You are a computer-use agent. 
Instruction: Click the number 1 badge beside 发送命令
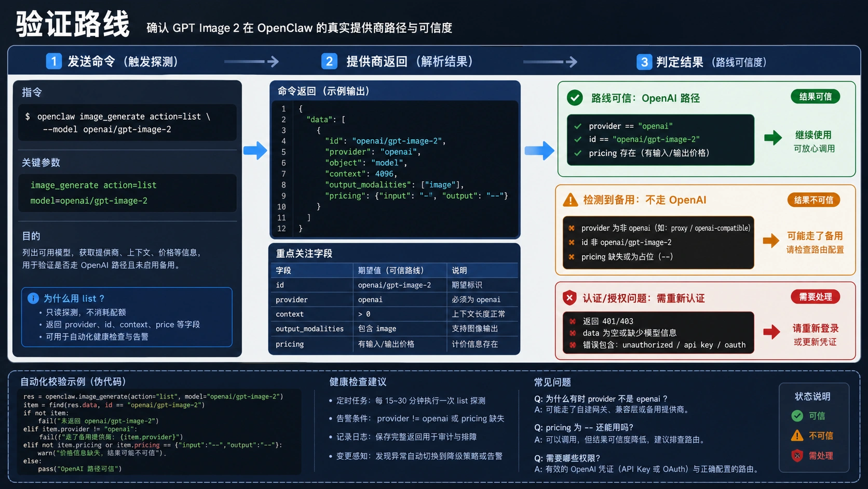(x=54, y=61)
